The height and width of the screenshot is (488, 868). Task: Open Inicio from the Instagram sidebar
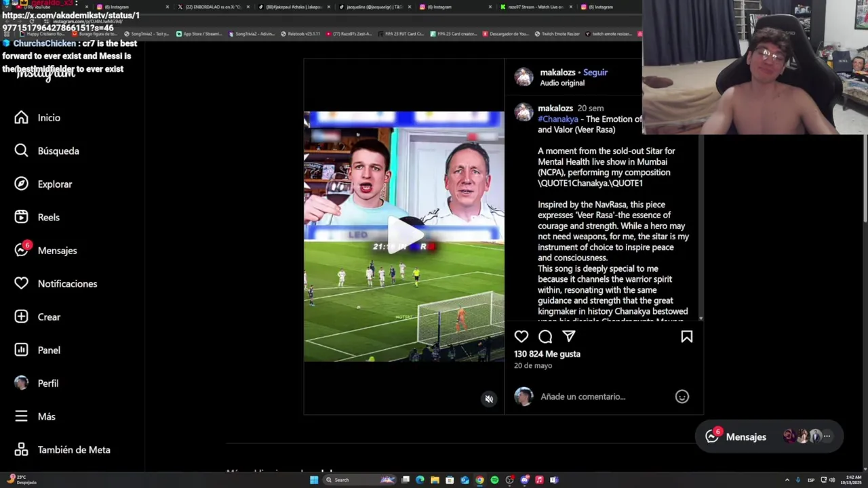click(37, 117)
